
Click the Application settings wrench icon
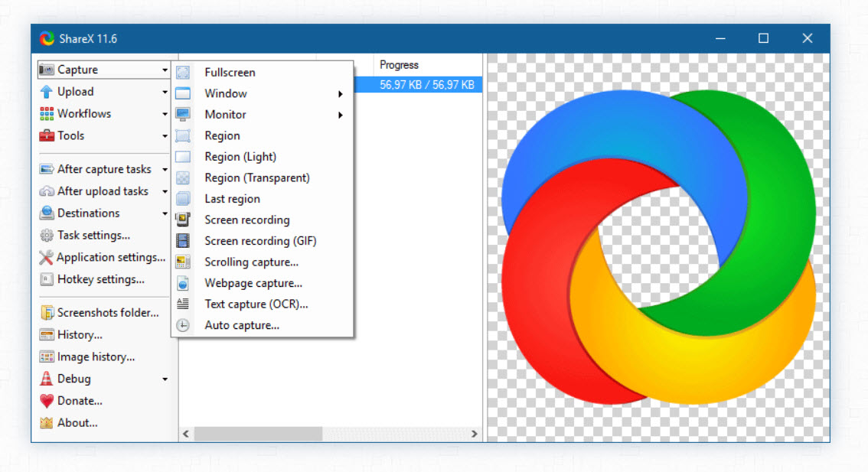point(47,257)
